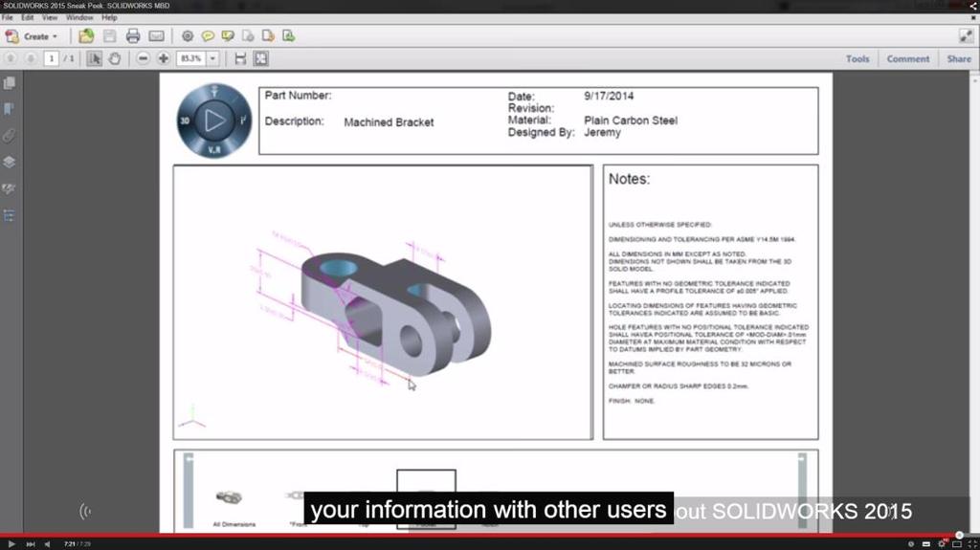Click the gray page toolbar icon
980x550 pixels.
[x=248, y=36]
